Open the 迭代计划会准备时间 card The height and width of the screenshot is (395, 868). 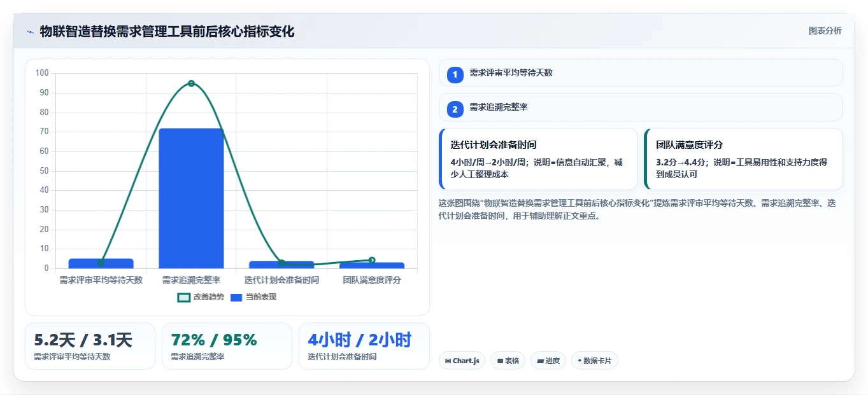(538, 159)
